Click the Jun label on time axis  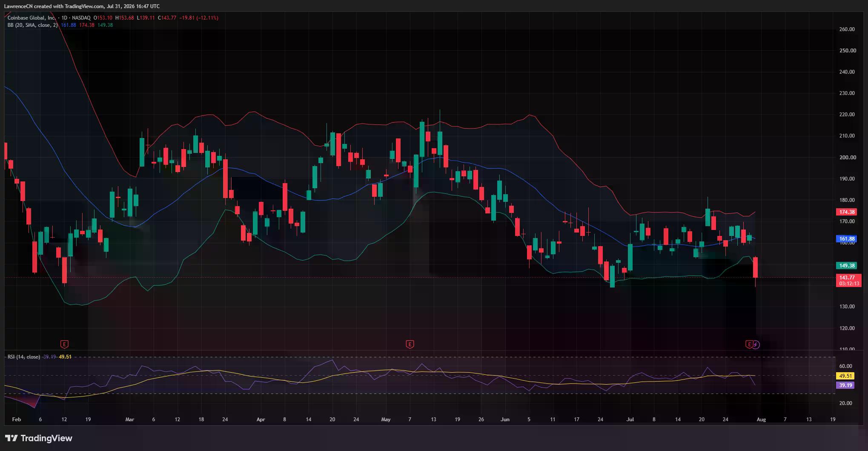(505, 419)
